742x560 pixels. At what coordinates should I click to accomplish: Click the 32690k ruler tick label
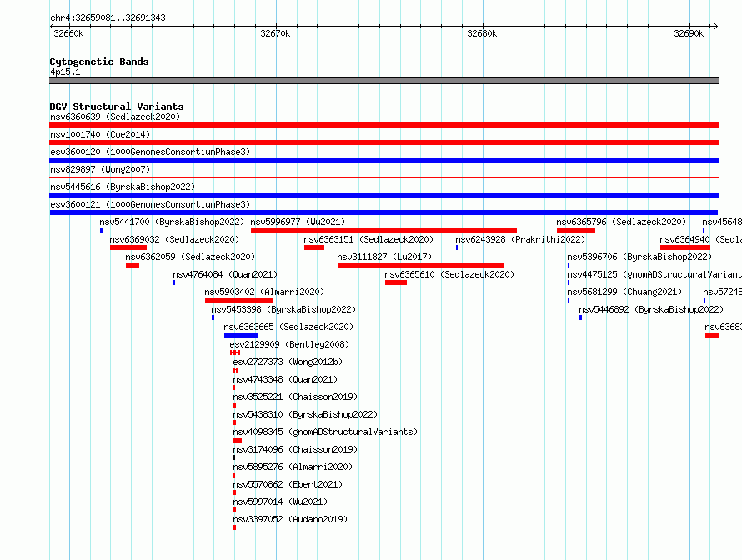689,33
